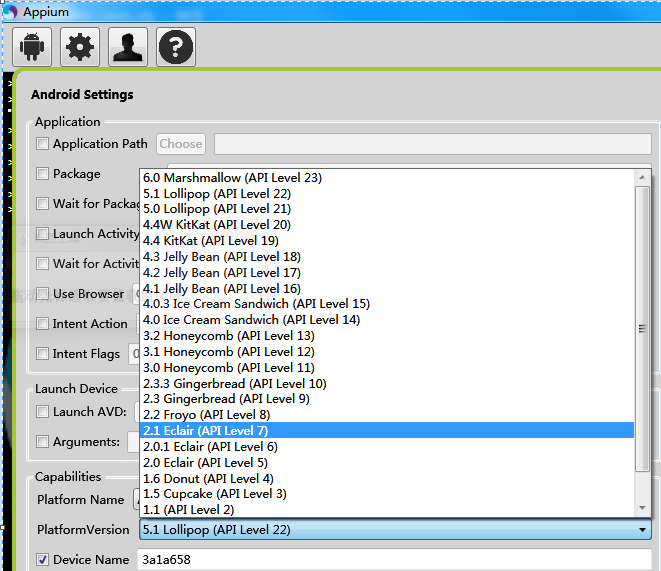Select 4.4W KitKat (API Level 20)
The image size is (661, 571).
click(x=387, y=225)
